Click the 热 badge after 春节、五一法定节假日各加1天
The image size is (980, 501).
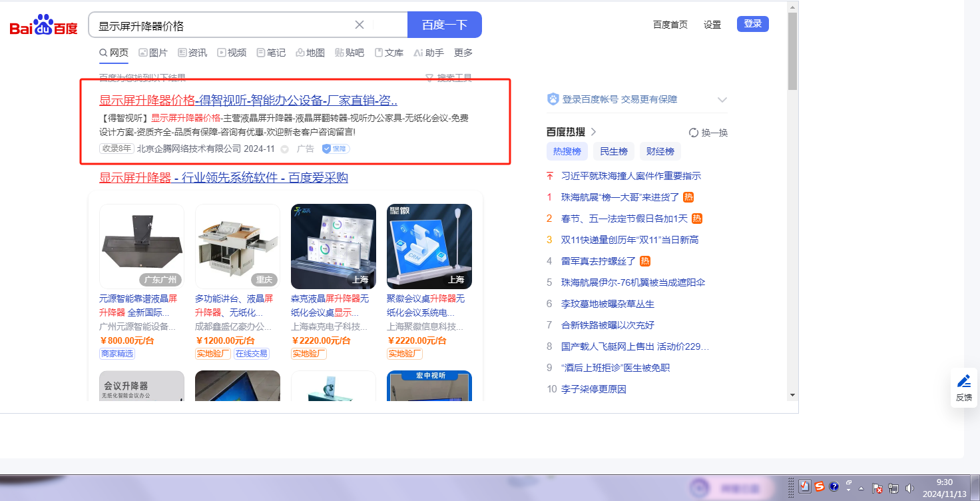pos(697,219)
